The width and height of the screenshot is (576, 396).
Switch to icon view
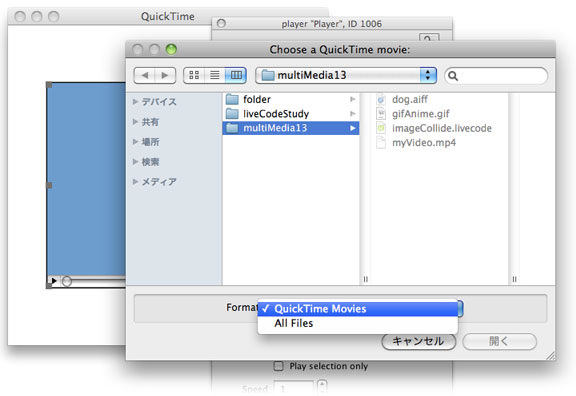194,75
